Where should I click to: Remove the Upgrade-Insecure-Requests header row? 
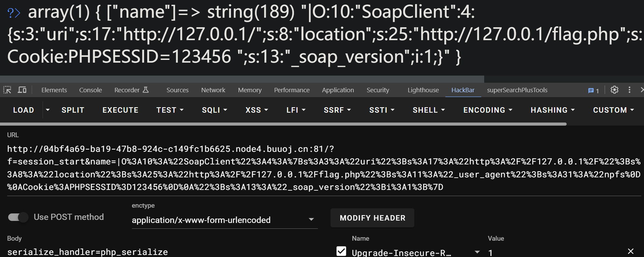pos(631,251)
